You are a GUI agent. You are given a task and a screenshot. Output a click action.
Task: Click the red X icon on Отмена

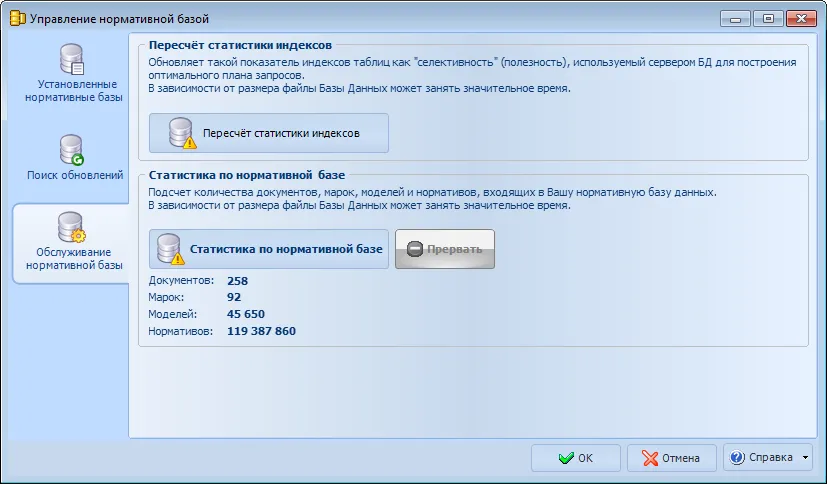(x=649, y=458)
